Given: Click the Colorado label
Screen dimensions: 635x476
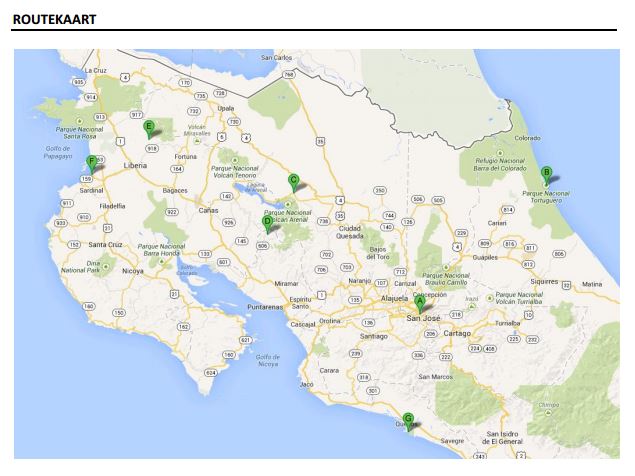Looking at the screenshot, I should (x=527, y=138).
